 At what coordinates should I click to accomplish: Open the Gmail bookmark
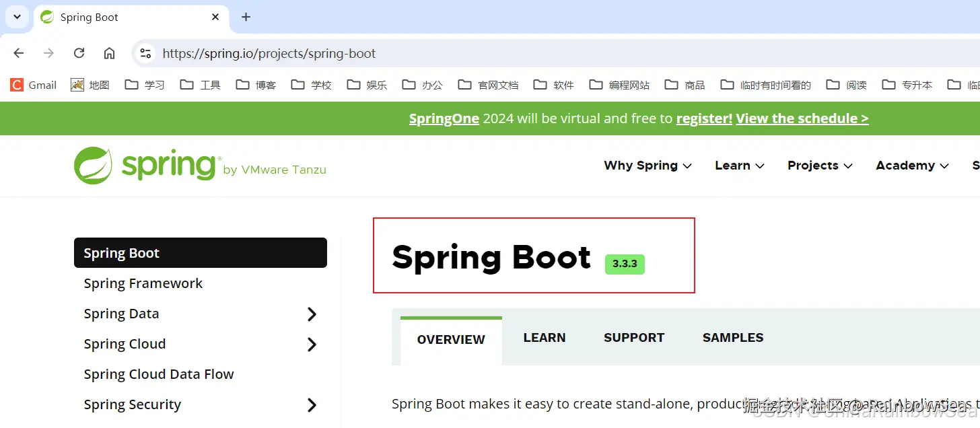tap(34, 85)
